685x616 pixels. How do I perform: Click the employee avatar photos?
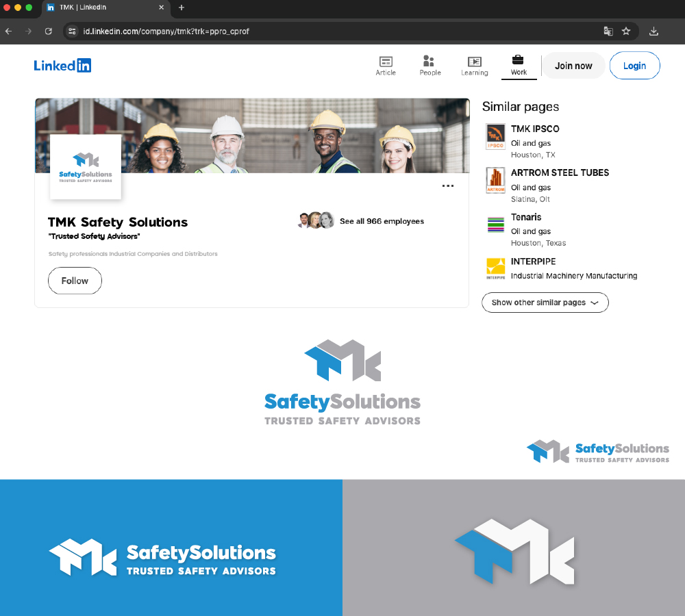(x=316, y=220)
